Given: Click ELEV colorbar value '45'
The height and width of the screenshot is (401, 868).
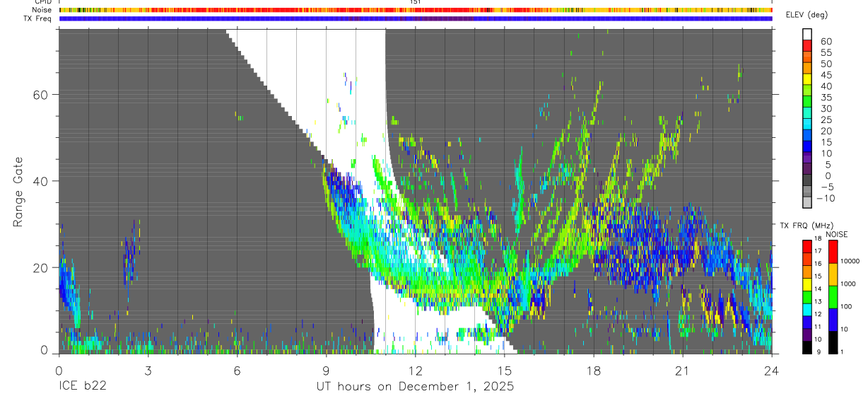Looking at the screenshot, I should 826,75.
